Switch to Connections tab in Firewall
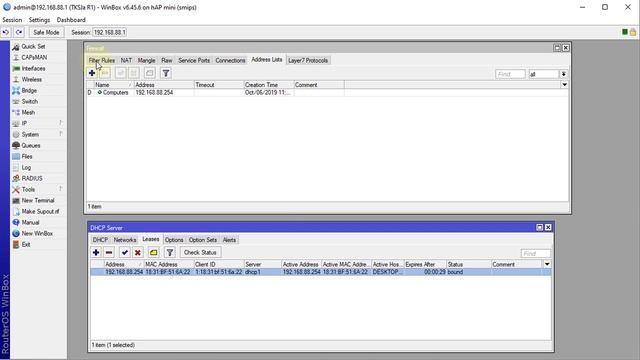Viewport: 640px width, 360px height. [230, 60]
